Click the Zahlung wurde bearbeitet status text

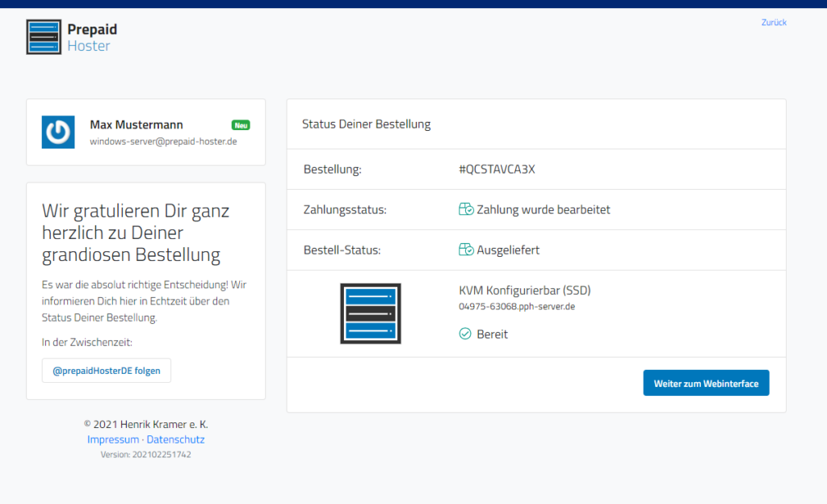[x=544, y=209]
